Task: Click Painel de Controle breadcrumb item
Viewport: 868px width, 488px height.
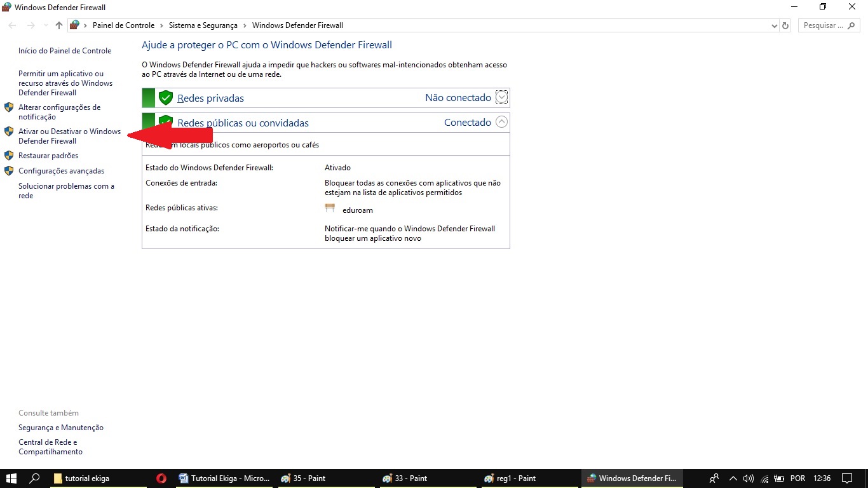Action: [123, 25]
